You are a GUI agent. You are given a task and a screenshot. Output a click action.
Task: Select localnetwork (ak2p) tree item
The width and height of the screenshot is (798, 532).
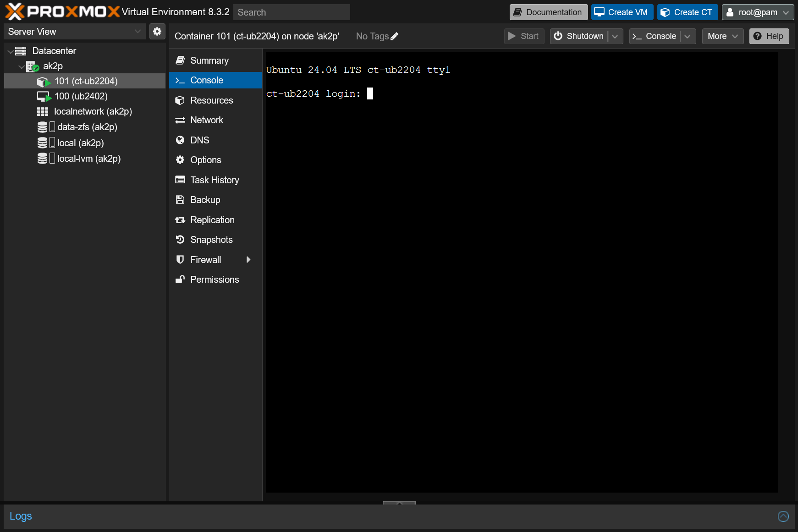point(84,112)
